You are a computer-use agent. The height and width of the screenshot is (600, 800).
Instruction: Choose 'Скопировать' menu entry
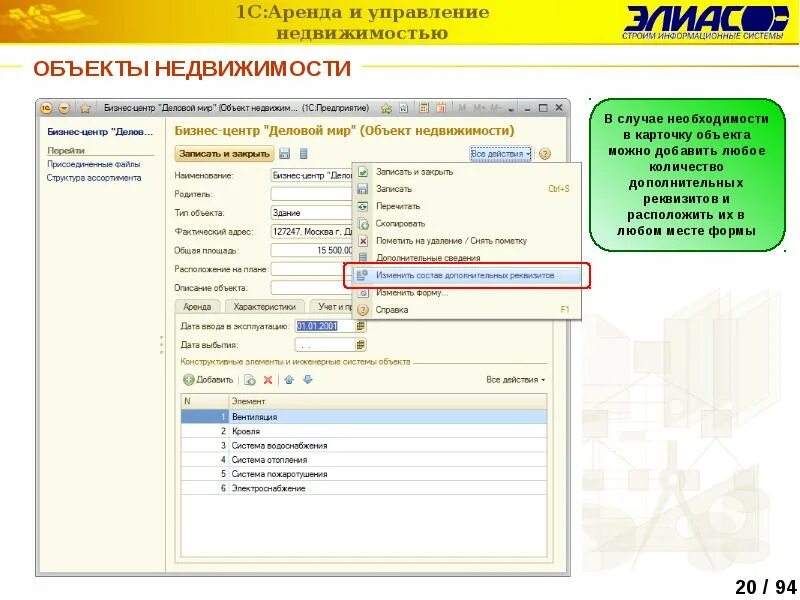pyautogui.click(x=467, y=223)
